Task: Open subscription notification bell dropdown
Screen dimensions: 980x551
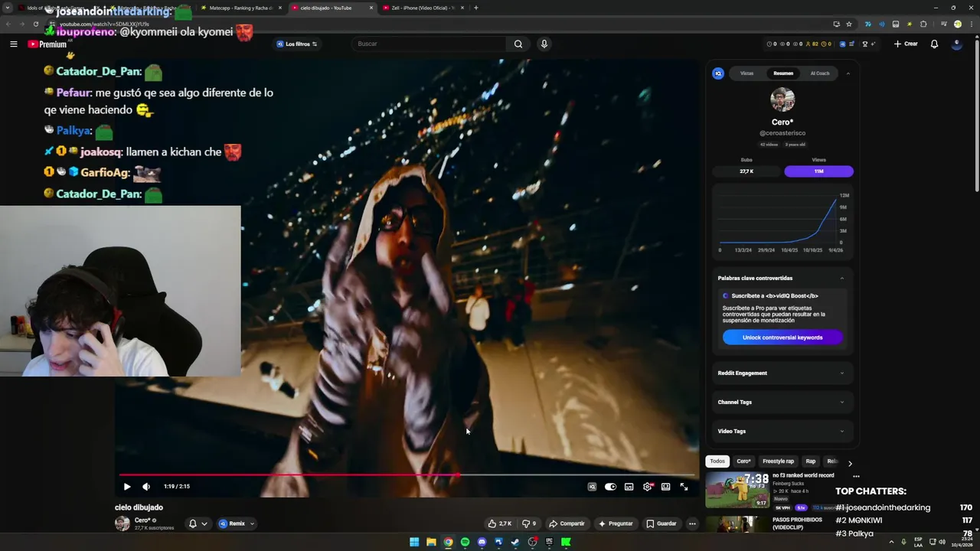Action: 198,523
